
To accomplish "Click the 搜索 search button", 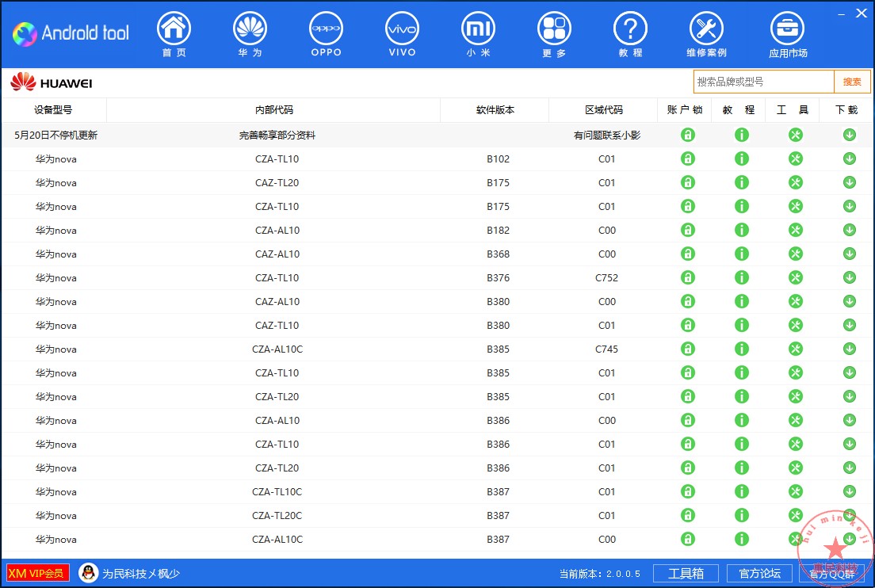I will pyautogui.click(x=852, y=81).
